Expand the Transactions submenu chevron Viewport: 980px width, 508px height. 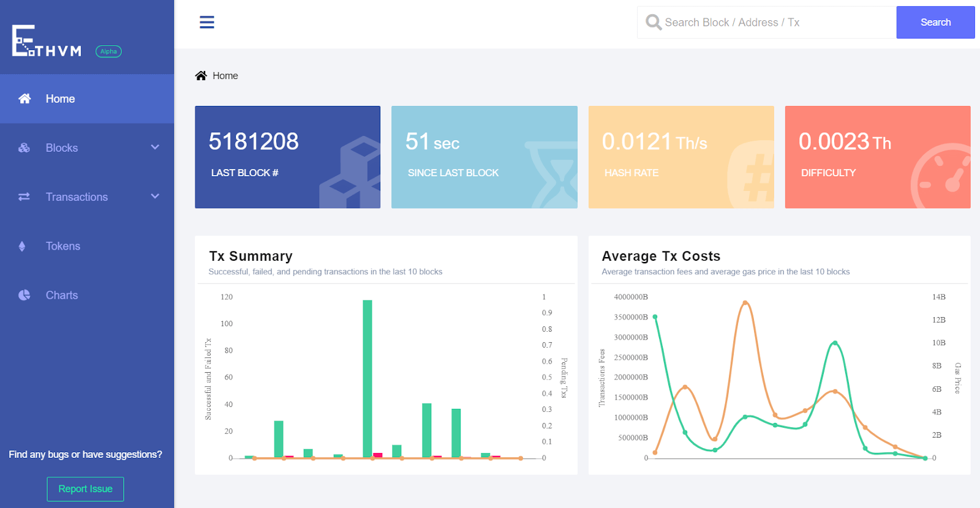coord(155,196)
